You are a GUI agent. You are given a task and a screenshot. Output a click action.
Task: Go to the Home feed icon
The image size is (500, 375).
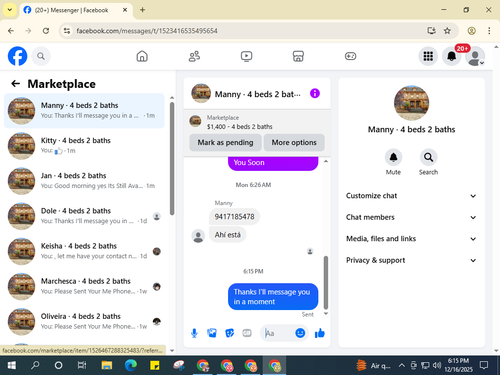point(142,56)
